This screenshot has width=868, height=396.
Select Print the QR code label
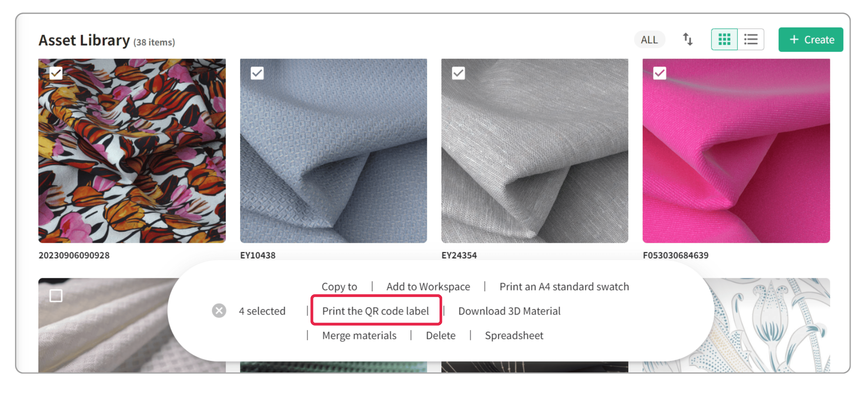(x=375, y=311)
